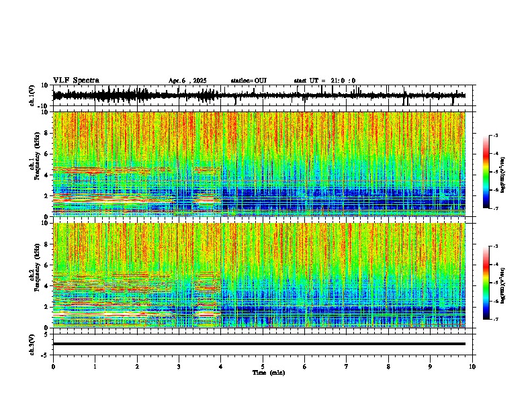Click the "VLF Spectra" title text
The image size is (532, 411).
[76, 81]
